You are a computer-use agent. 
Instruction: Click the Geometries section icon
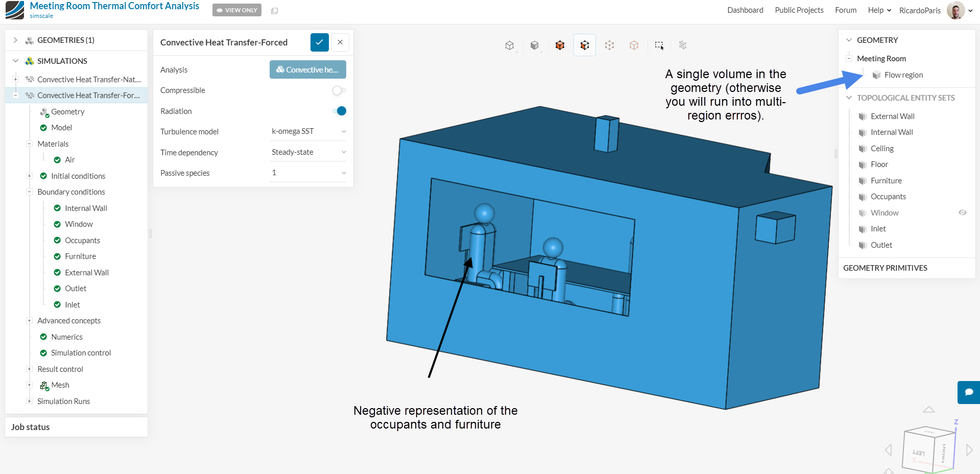30,40
